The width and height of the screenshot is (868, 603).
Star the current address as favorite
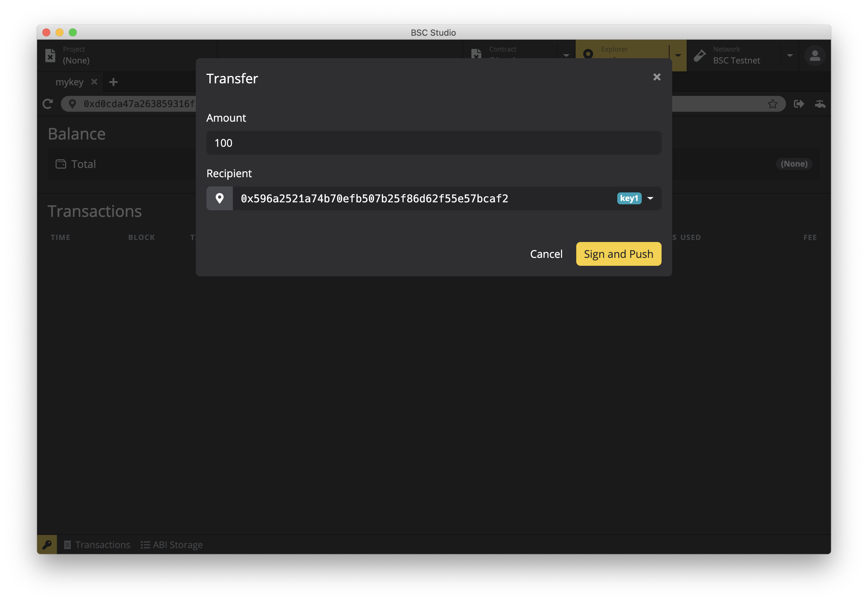point(772,104)
